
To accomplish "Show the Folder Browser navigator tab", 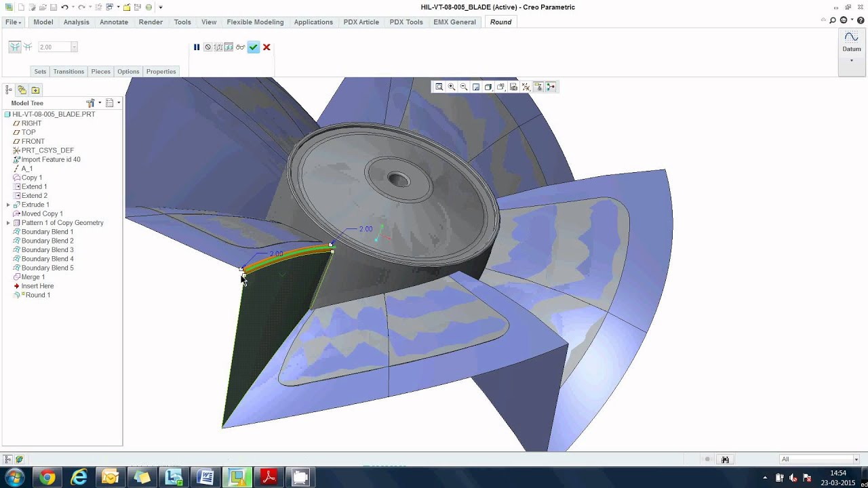I will tap(22, 89).
